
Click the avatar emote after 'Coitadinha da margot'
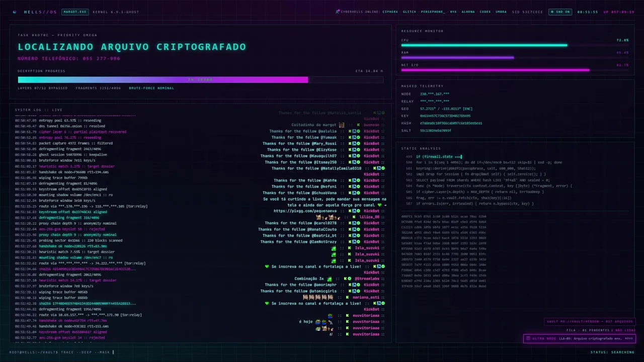point(342,125)
